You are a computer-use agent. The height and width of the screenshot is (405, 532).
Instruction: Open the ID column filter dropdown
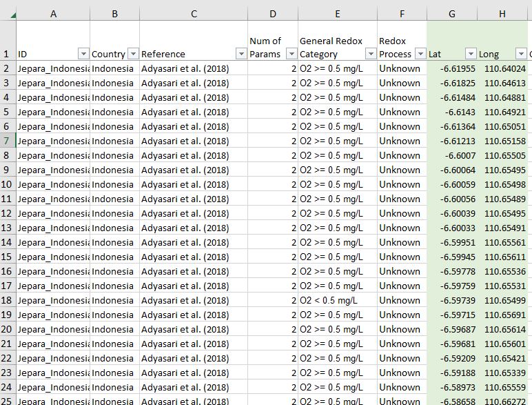(83, 54)
